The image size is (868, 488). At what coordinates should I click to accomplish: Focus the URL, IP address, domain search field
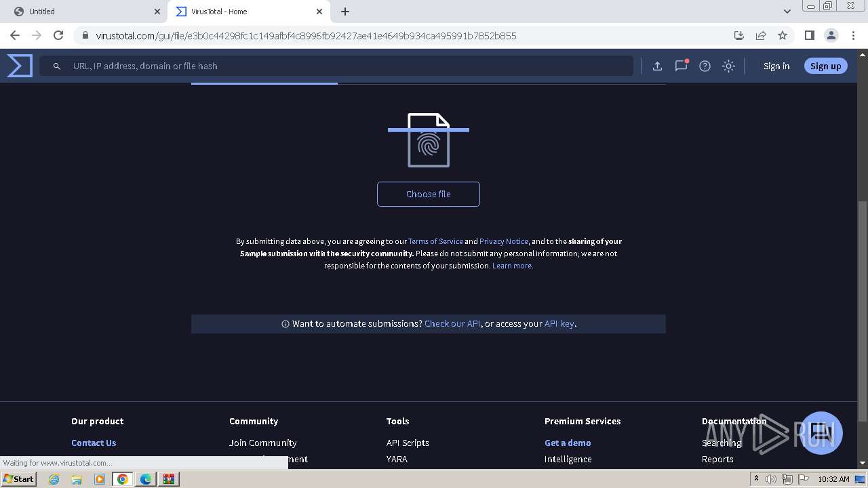[x=336, y=66]
